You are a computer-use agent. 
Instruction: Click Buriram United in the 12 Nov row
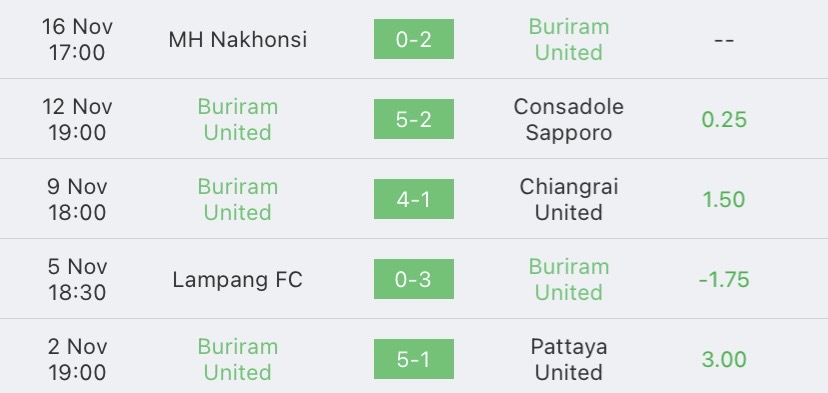point(238,119)
